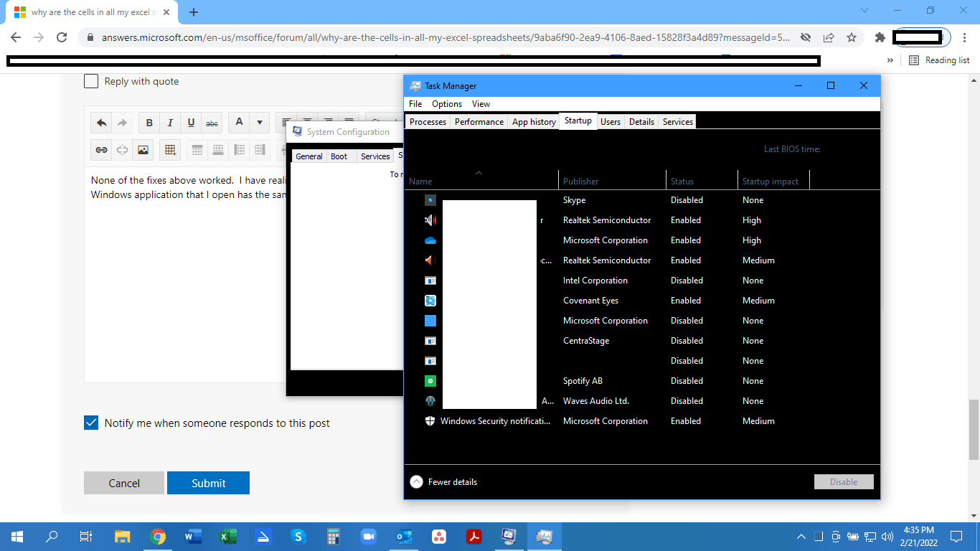The image size is (980, 551).
Task: Expand hidden icons in the system tray
Action: [801, 536]
